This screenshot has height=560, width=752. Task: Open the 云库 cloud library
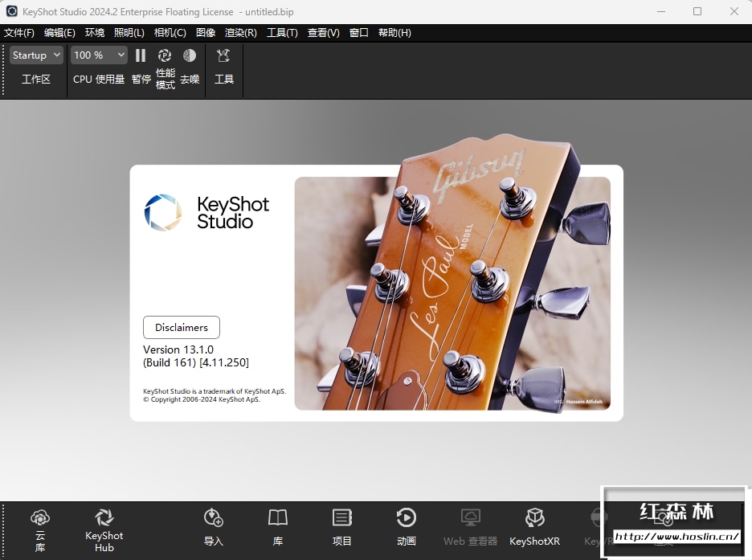(x=40, y=529)
